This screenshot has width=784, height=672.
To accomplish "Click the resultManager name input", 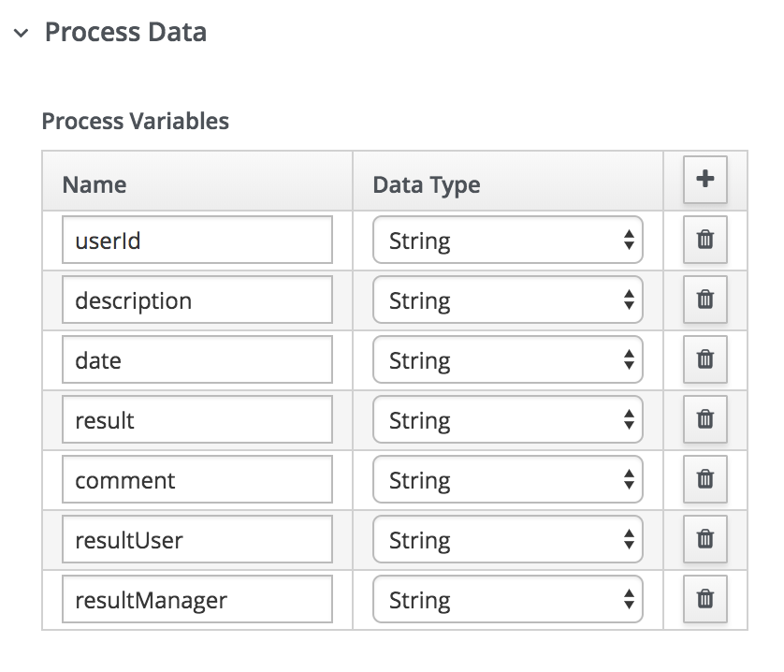I will tap(197, 600).
